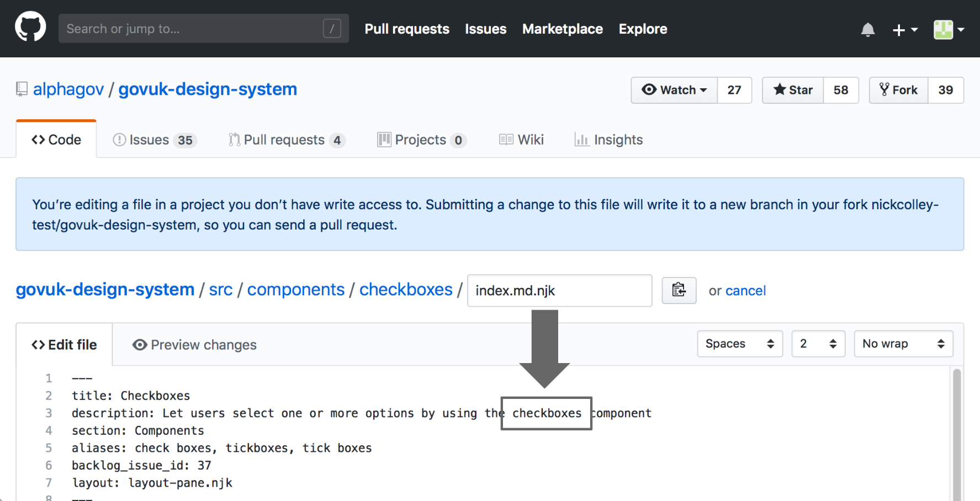Image resolution: width=980 pixels, height=501 pixels.
Task: Click the star icon on Star button
Action: click(781, 89)
